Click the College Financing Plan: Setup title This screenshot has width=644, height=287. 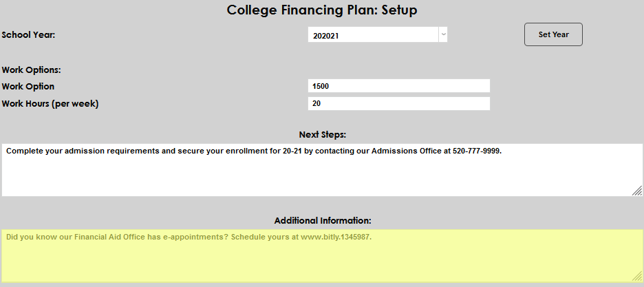click(322, 10)
